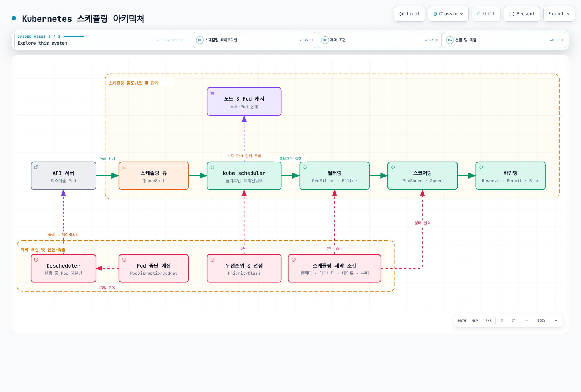Viewport: 581px width, 392px height.
Task: Click the 'QueueSort' subtitle
Action: coord(154,181)
